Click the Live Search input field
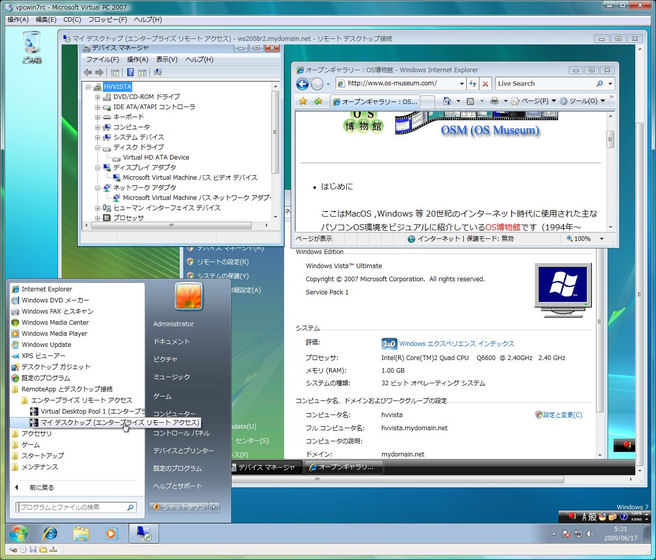 545,84
